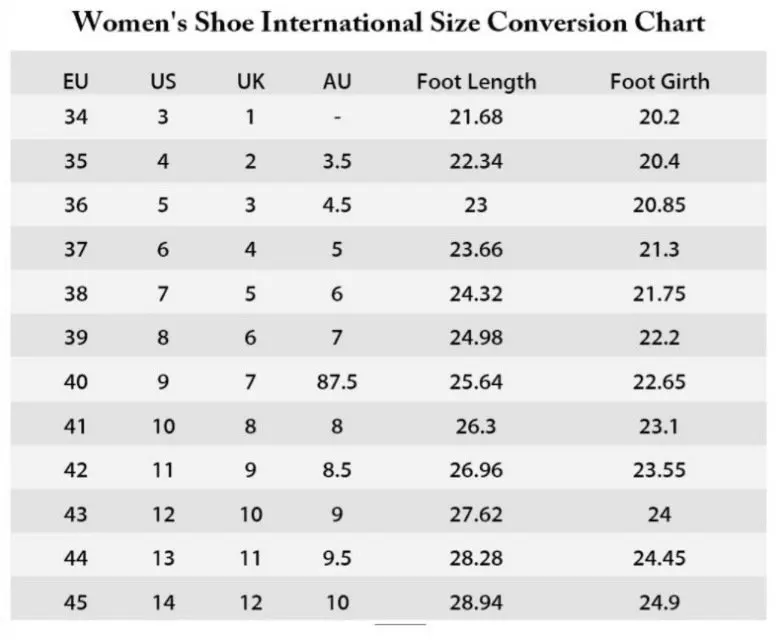Select the 24.9 foot girth value
776x643 pixels.
pos(659,602)
